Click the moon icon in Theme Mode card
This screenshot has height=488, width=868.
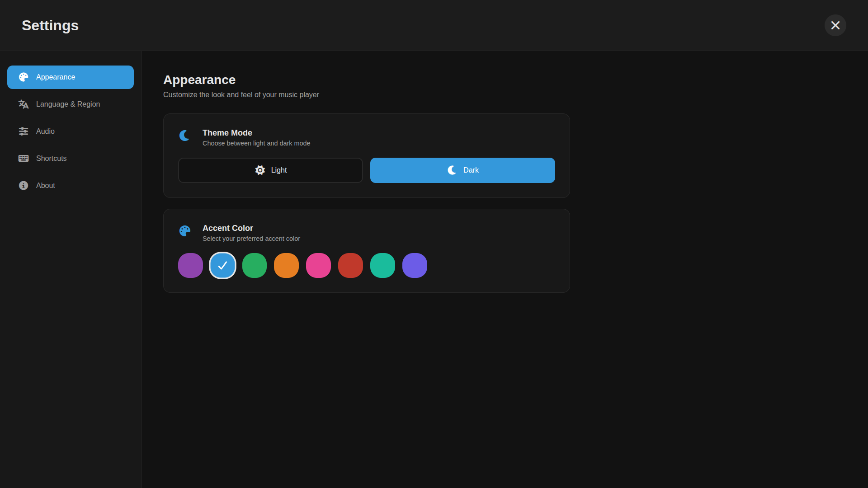pyautogui.click(x=184, y=136)
